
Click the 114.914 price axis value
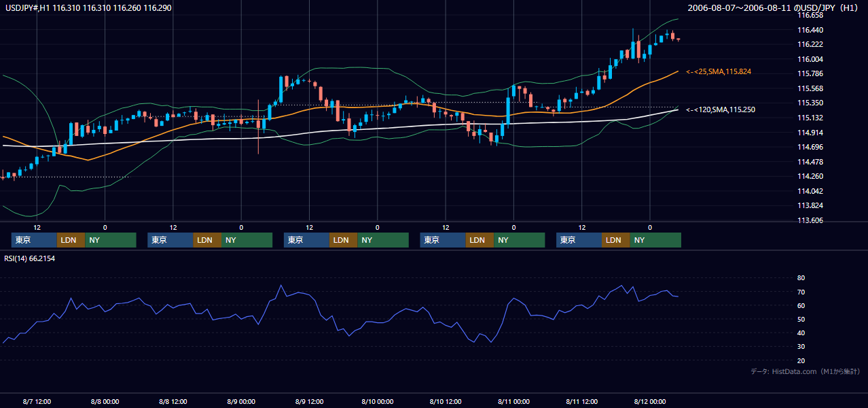coord(810,133)
